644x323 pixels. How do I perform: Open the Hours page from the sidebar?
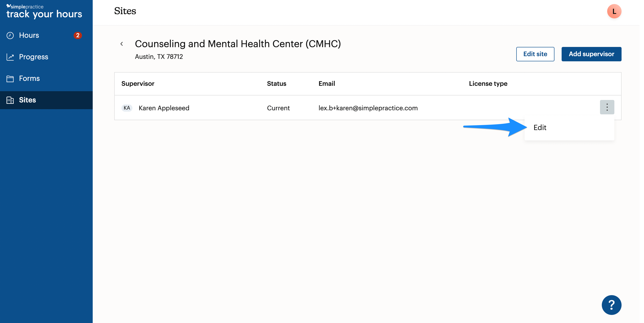point(46,35)
